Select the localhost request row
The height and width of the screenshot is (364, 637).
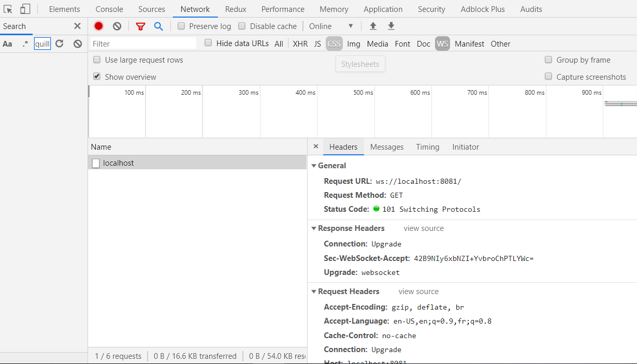tap(197, 163)
